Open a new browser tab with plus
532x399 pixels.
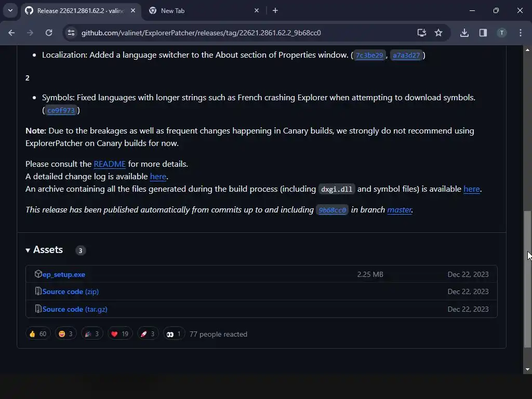275,10
